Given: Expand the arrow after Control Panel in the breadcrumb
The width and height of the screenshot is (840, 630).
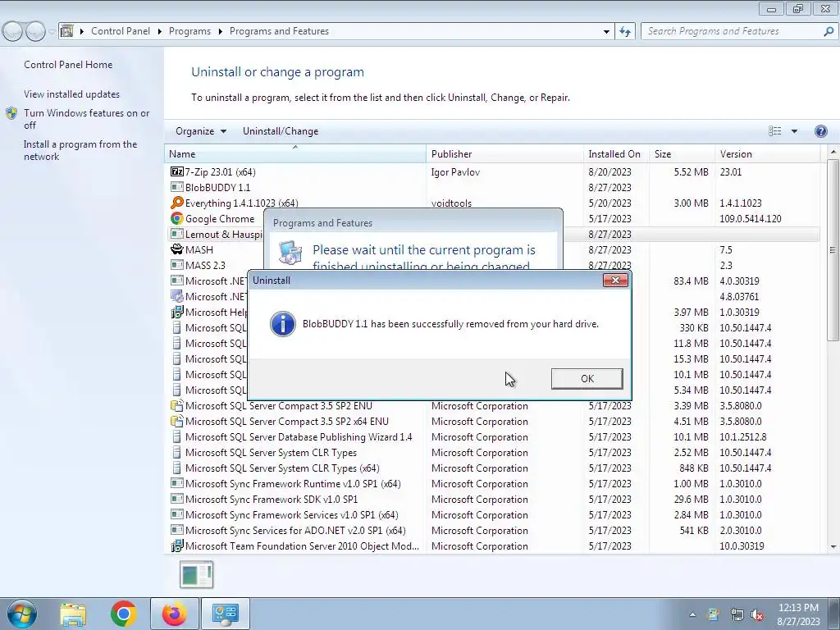Looking at the screenshot, I should (x=160, y=31).
